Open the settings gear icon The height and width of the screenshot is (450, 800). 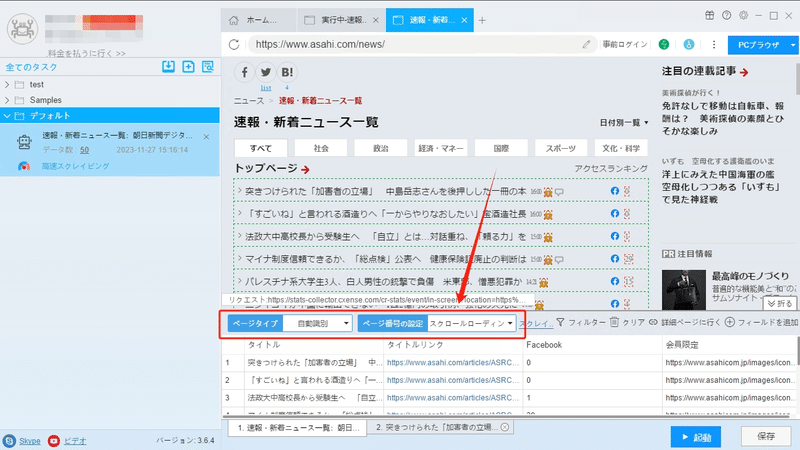click(x=743, y=15)
